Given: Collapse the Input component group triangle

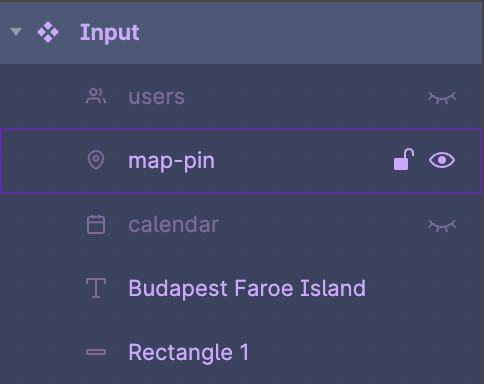Looking at the screenshot, I should click(16, 32).
